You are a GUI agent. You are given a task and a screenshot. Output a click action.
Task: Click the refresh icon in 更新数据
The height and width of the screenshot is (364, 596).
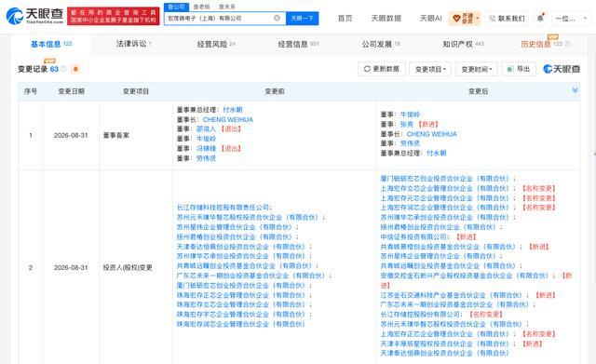pyautogui.click(x=367, y=69)
